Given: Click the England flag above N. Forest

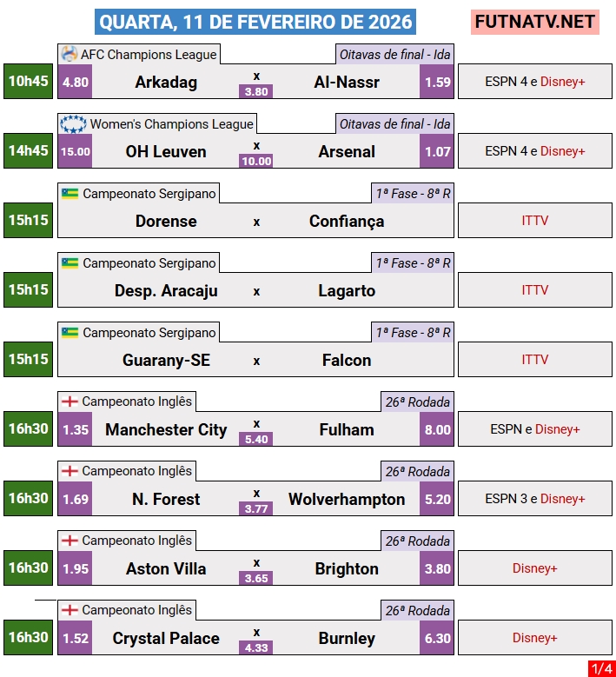Looking at the screenshot, I should pyautogui.click(x=70, y=472).
